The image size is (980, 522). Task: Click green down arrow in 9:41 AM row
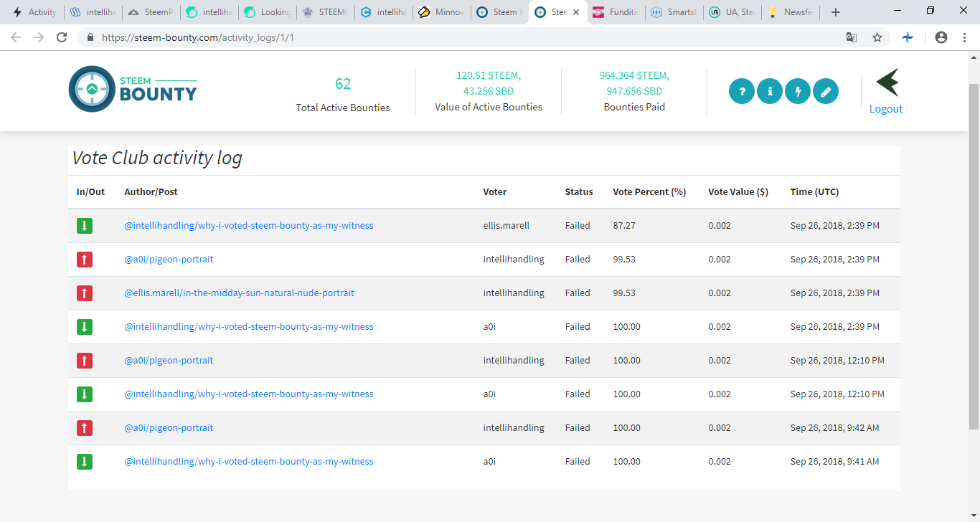click(x=85, y=462)
